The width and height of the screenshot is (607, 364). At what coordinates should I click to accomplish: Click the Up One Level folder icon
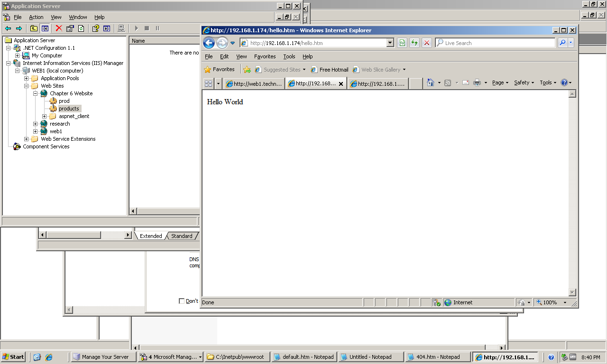tap(34, 28)
